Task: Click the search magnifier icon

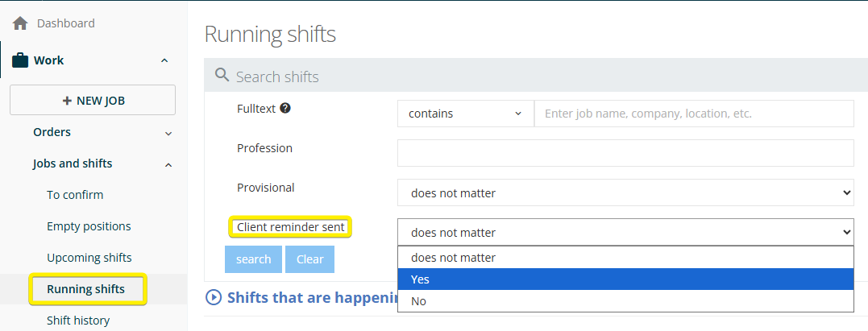Action: click(222, 77)
